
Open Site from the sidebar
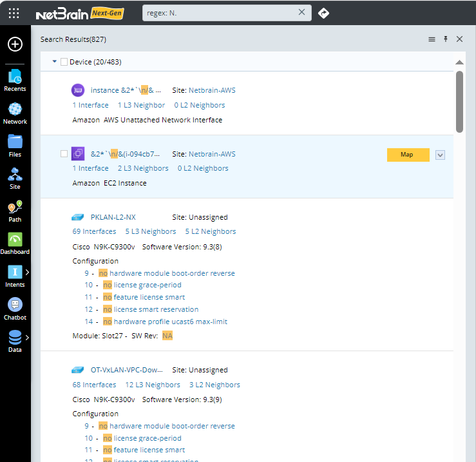(15, 178)
